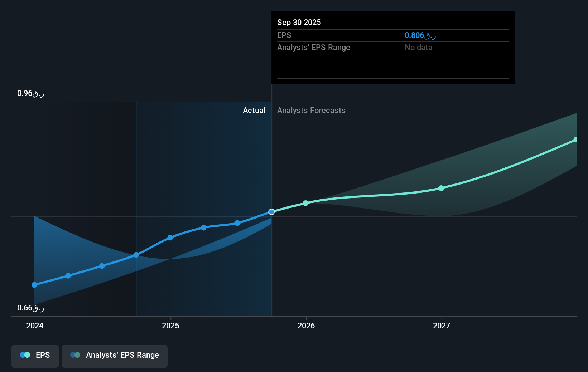Select the Analysts Forecasts section label
Image resolution: width=588 pixels, height=372 pixels.
click(x=311, y=110)
